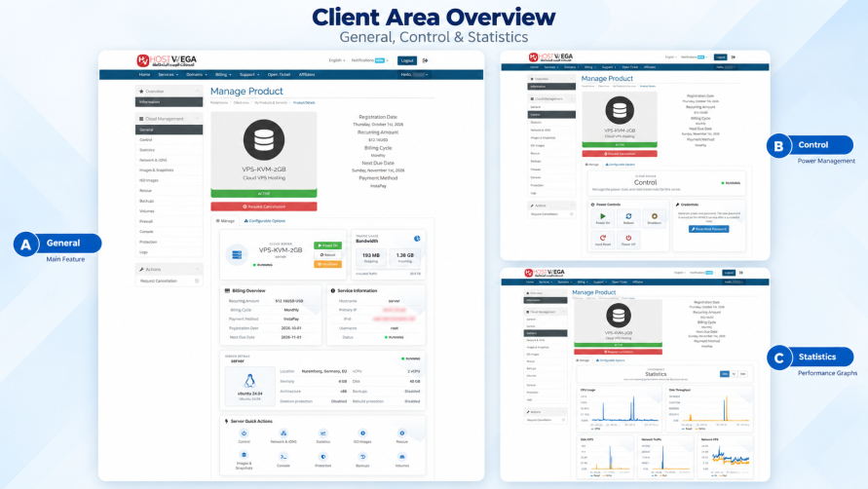
Task: Click Client Area breadcrumb in General panel
Action: pyautogui.click(x=242, y=102)
